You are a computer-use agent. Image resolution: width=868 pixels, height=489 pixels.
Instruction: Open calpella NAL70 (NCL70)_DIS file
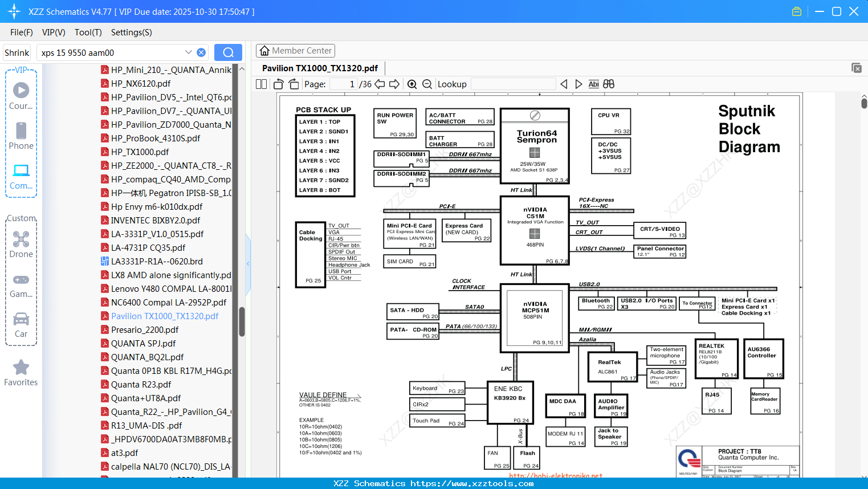tap(166, 466)
